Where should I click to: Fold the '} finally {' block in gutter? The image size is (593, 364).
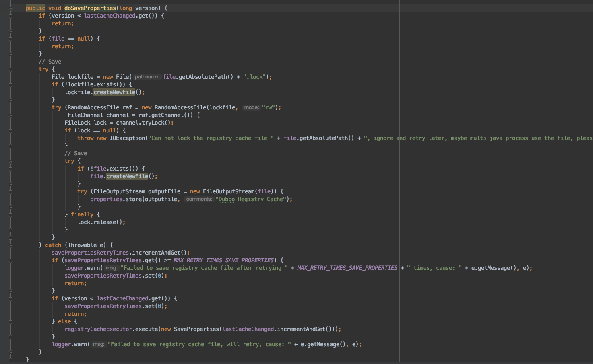coord(10,215)
